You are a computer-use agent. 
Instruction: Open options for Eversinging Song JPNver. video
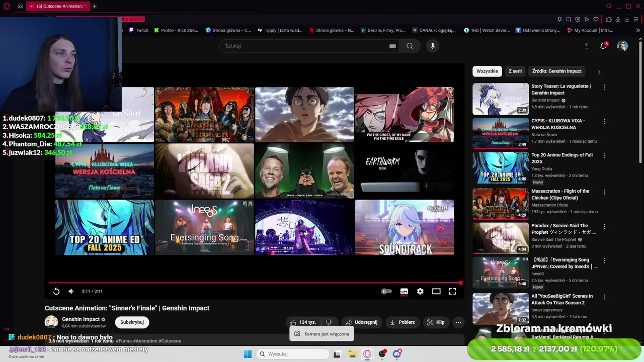point(605,261)
